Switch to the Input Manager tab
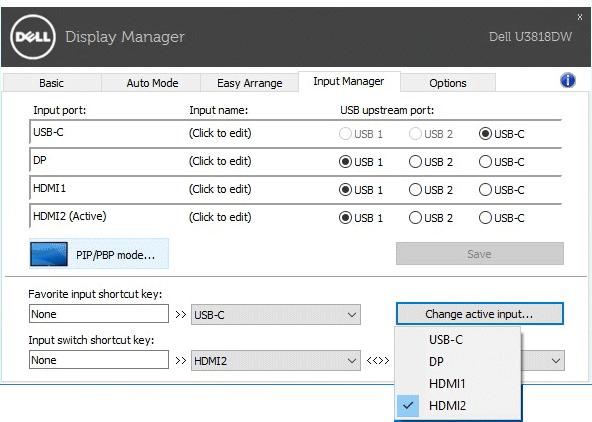Image resolution: width=592 pixels, height=422 pixels. [x=349, y=81]
